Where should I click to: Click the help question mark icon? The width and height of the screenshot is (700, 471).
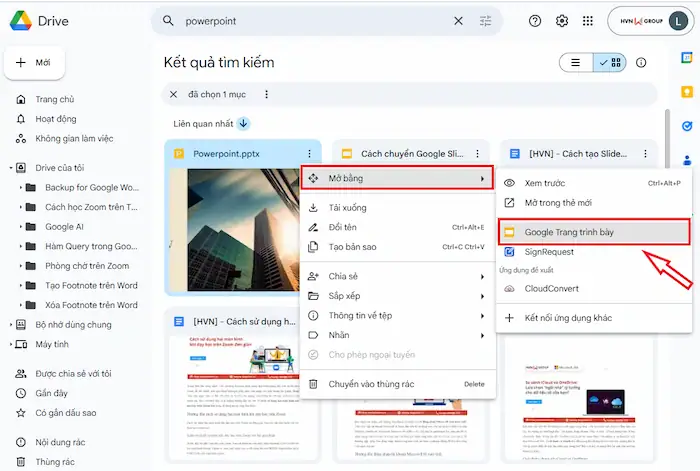(535, 21)
